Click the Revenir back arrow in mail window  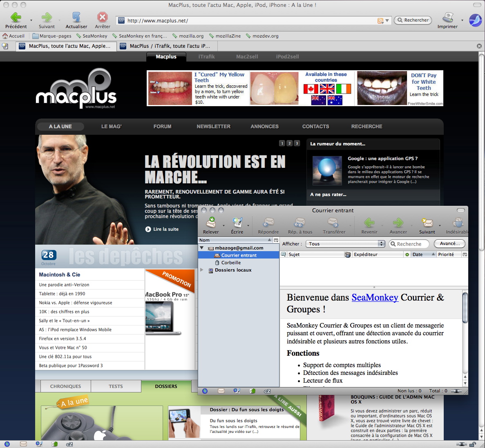pyautogui.click(x=369, y=222)
